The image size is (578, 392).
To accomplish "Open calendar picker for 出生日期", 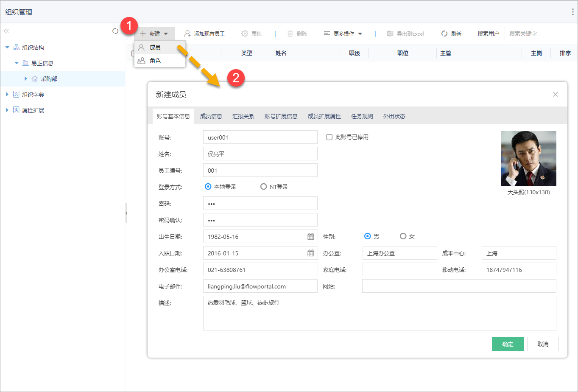I will (311, 237).
